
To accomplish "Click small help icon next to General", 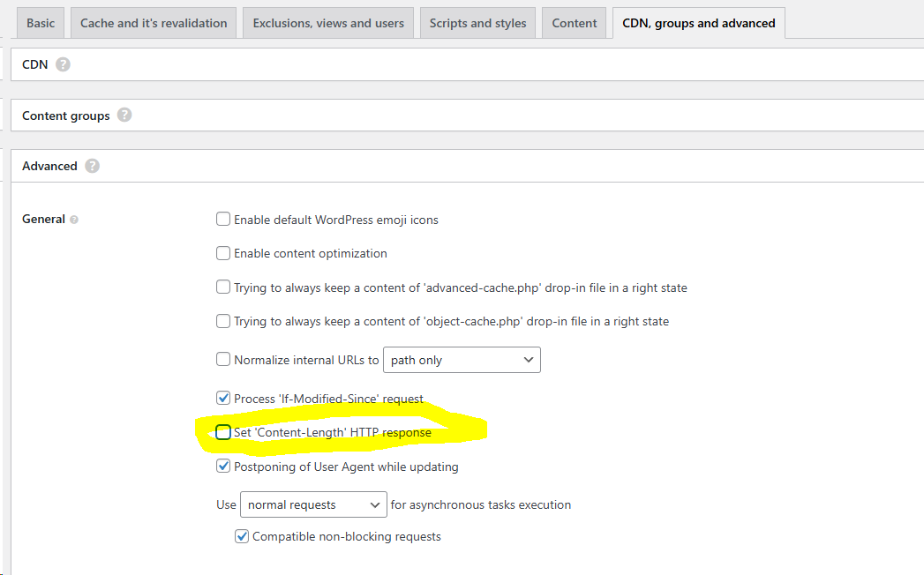I will [74, 220].
